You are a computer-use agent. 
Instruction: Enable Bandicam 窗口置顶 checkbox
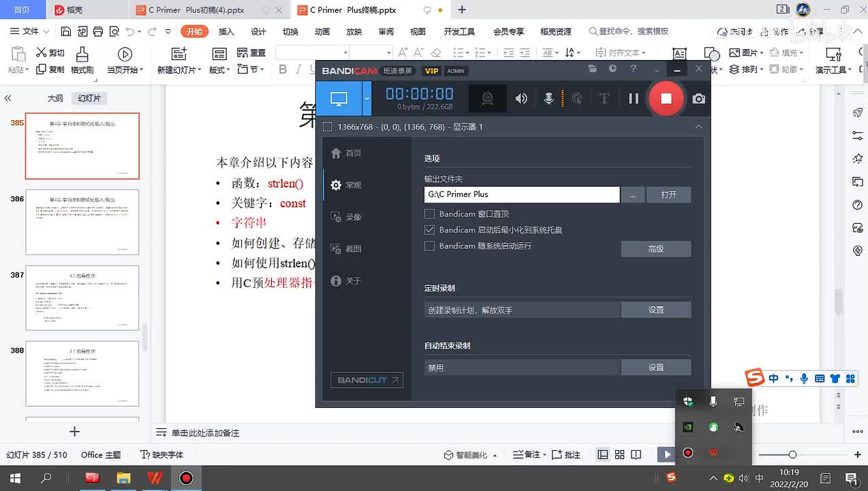click(x=429, y=213)
